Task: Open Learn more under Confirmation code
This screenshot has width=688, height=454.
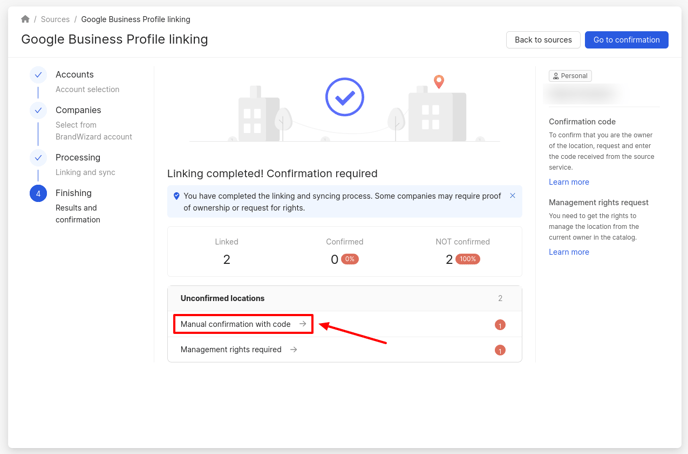Action: [x=569, y=182]
